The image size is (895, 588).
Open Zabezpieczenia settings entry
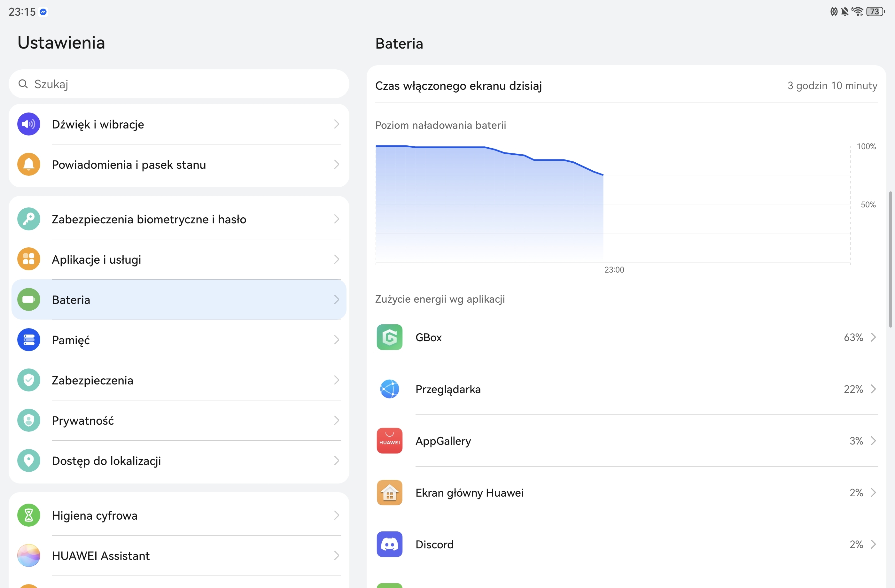tap(179, 380)
